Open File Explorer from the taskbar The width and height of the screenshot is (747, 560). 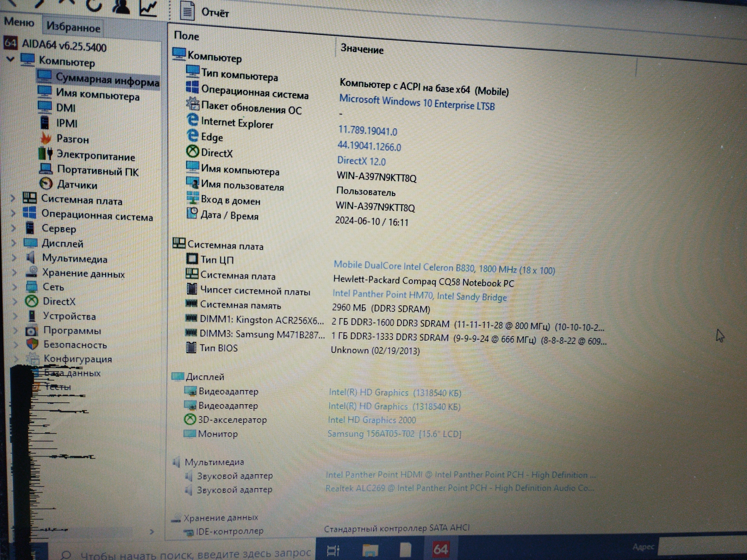point(370,550)
